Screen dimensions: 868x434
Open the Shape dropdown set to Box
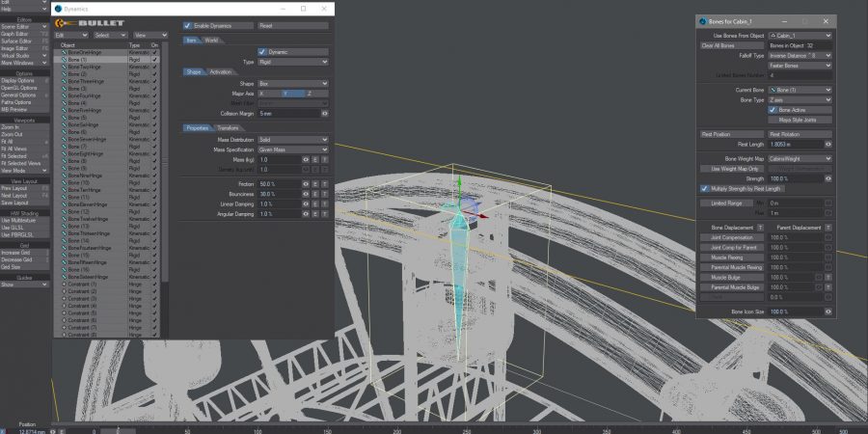pyautogui.click(x=292, y=84)
